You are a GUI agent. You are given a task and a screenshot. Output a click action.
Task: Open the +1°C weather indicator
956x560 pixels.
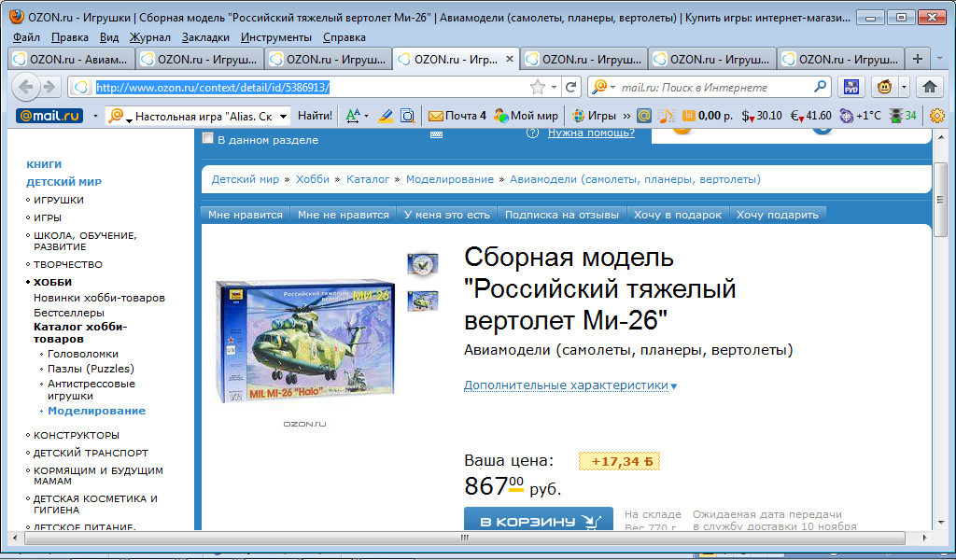point(860,115)
